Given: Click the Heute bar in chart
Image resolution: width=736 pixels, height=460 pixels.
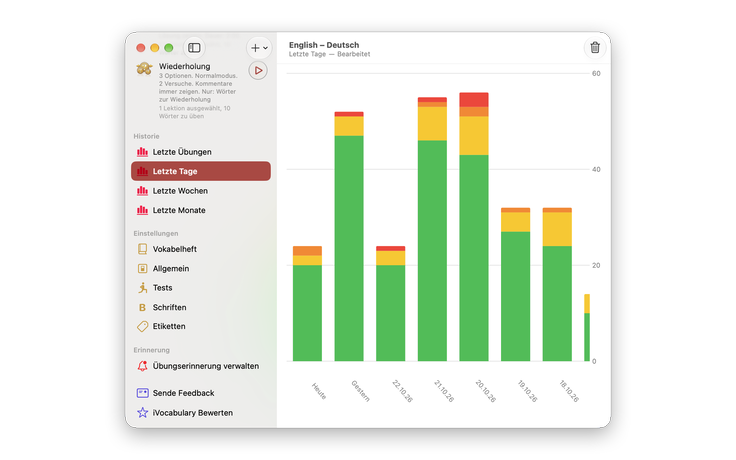Looking at the screenshot, I should [307, 304].
